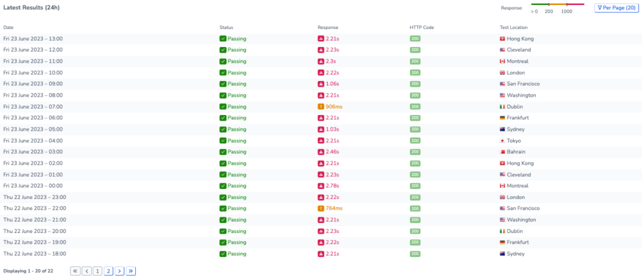Click the green check icon in 13:00 row
The image size is (644, 277).
coord(223,38)
